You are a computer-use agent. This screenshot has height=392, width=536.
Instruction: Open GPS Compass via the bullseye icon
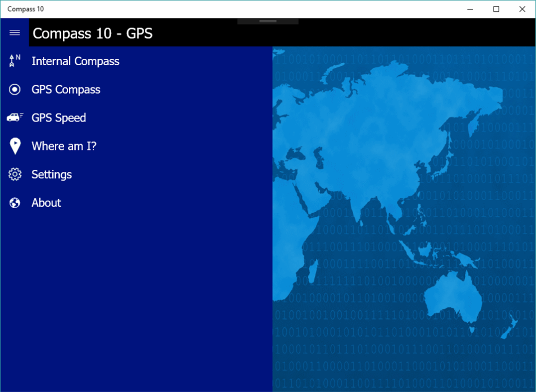(x=14, y=89)
